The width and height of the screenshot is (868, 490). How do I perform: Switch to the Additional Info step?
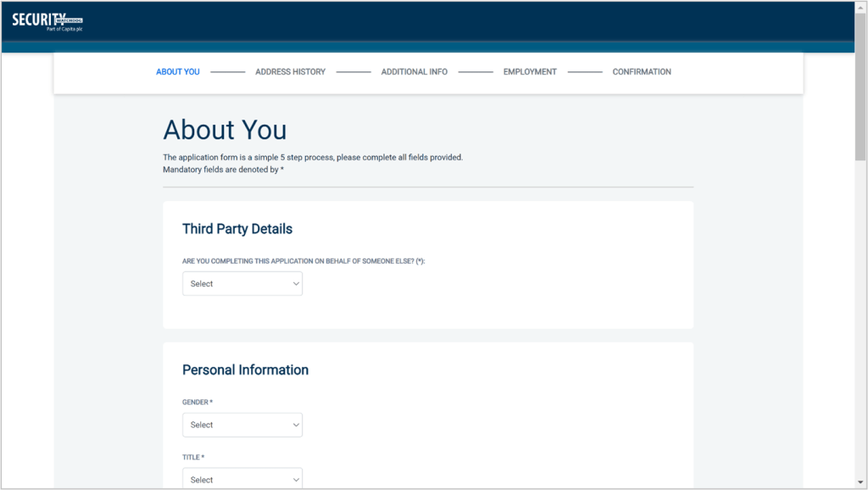click(x=414, y=72)
